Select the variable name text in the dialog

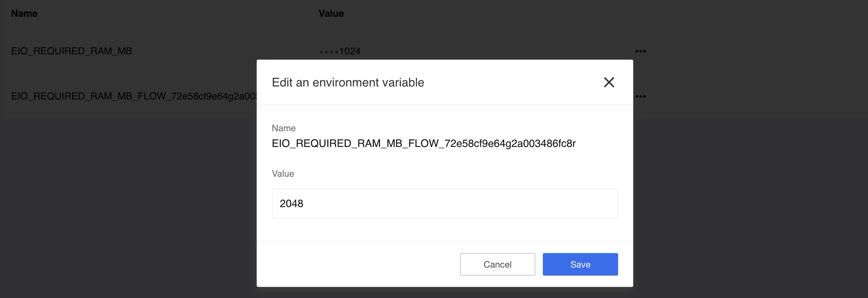[424, 144]
